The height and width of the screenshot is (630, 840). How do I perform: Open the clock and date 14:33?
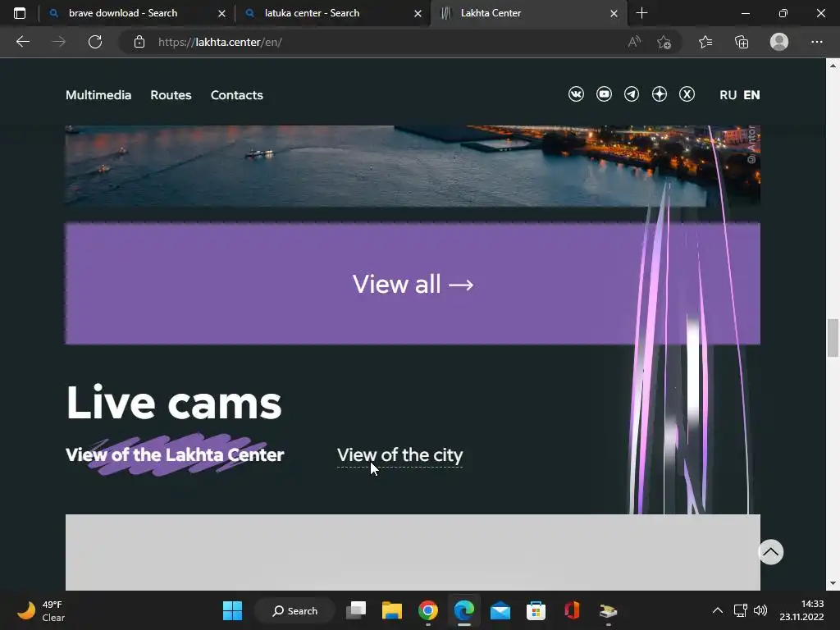coord(801,610)
